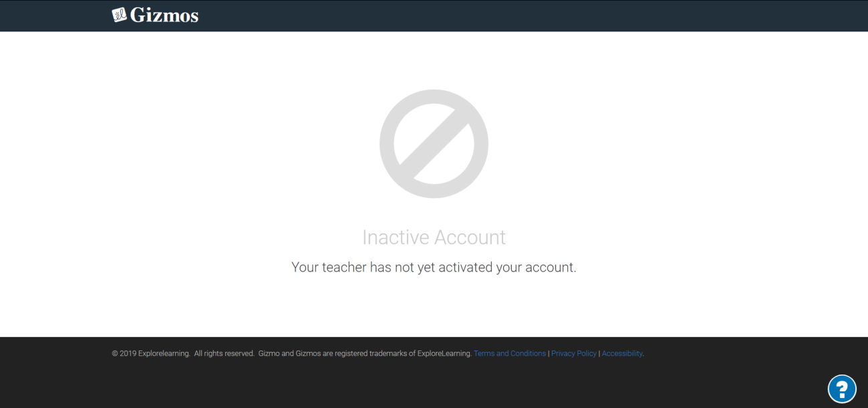The height and width of the screenshot is (408, 868).
Task: Click the word 'Inactive' in the heading
Action: coord(396,237)
